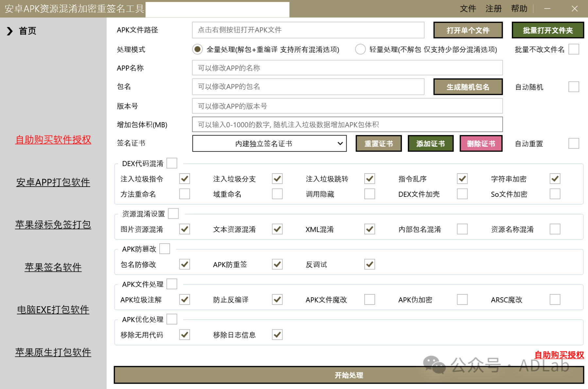Click the 添加证书 button

[430, 143]
